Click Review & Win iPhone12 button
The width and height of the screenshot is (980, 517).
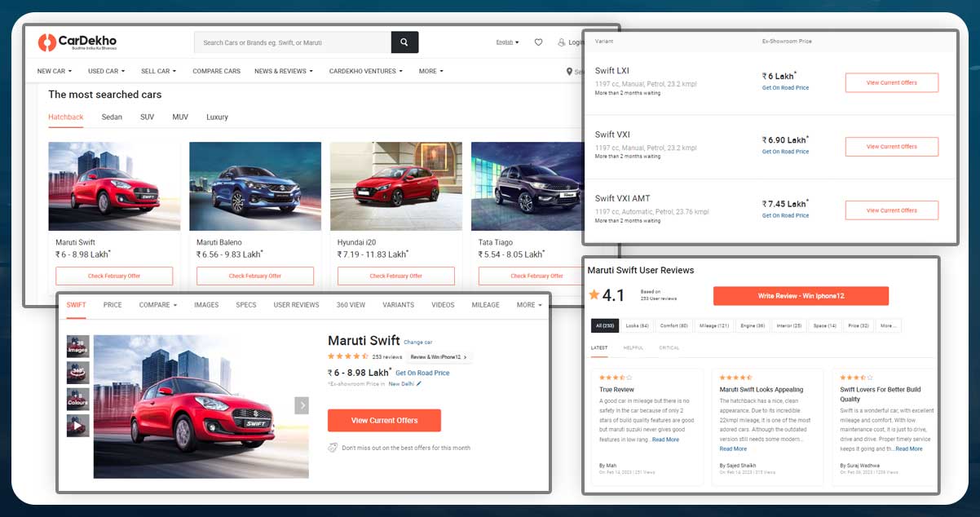tap(439, 357)
